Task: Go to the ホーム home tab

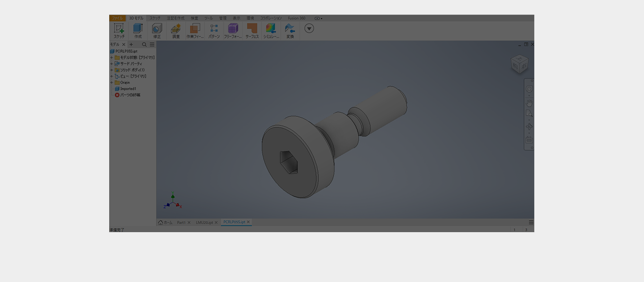Action: pos(165,223)
